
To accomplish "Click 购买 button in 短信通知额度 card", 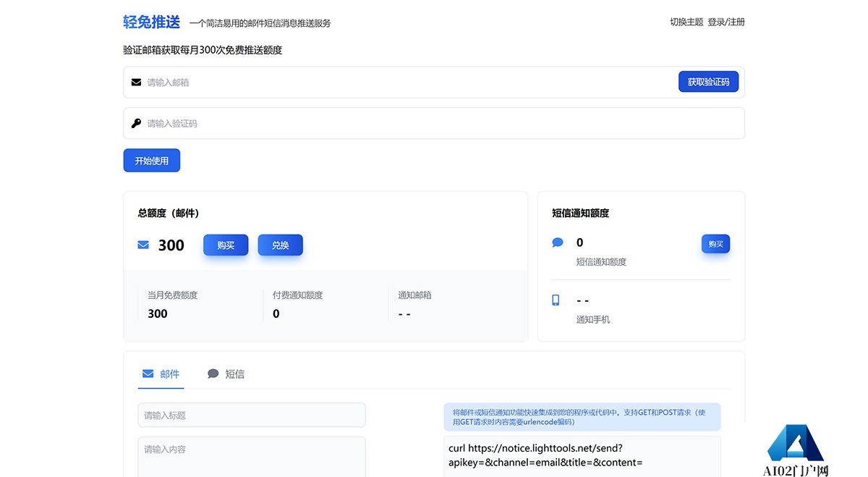I will pos(715,244).
